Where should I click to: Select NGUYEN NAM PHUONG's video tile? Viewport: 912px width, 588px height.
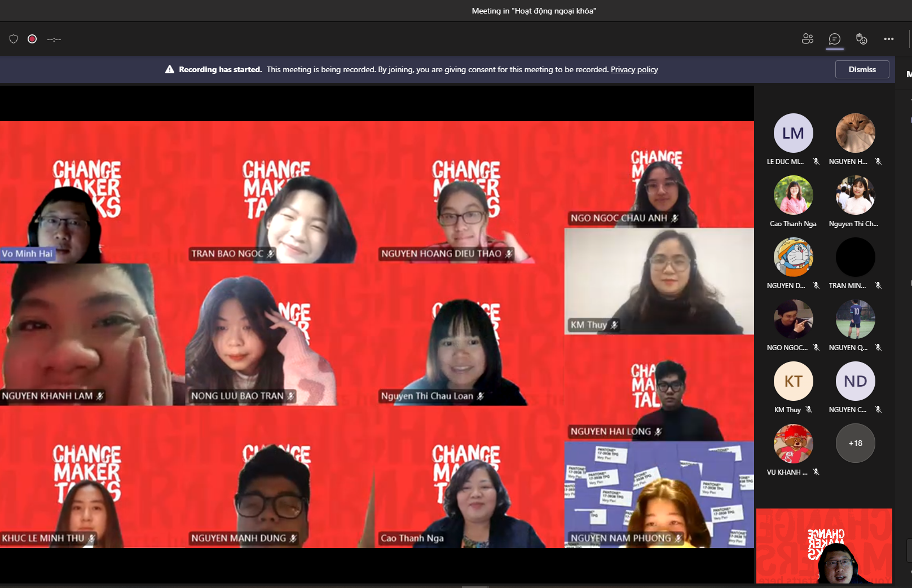pos(659,494)
